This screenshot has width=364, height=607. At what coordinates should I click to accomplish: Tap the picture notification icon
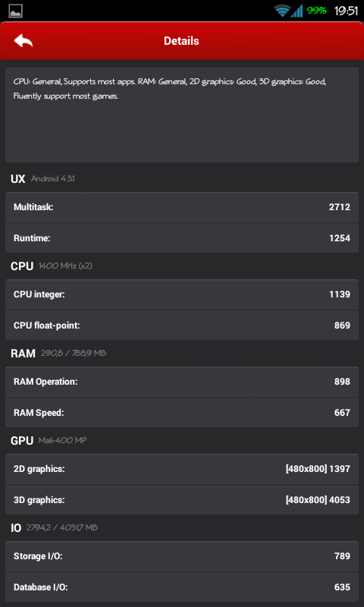(x=15, y=11)
